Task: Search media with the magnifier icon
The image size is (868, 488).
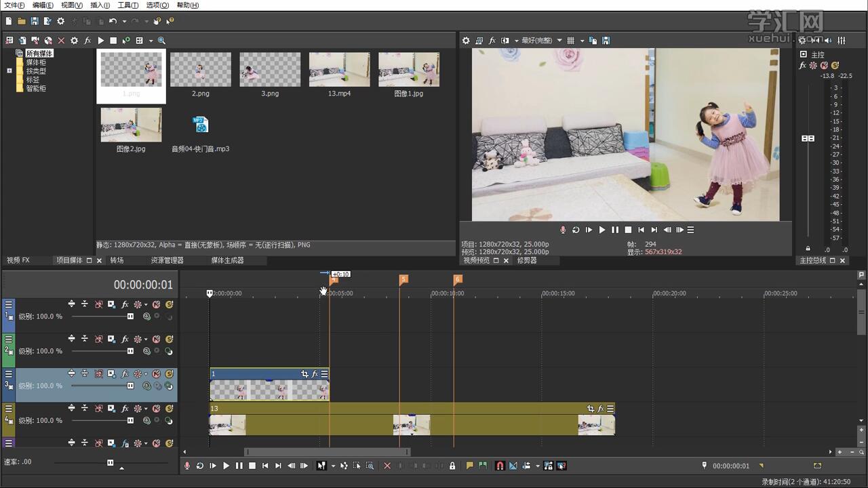Action: [x=161, y=41]
